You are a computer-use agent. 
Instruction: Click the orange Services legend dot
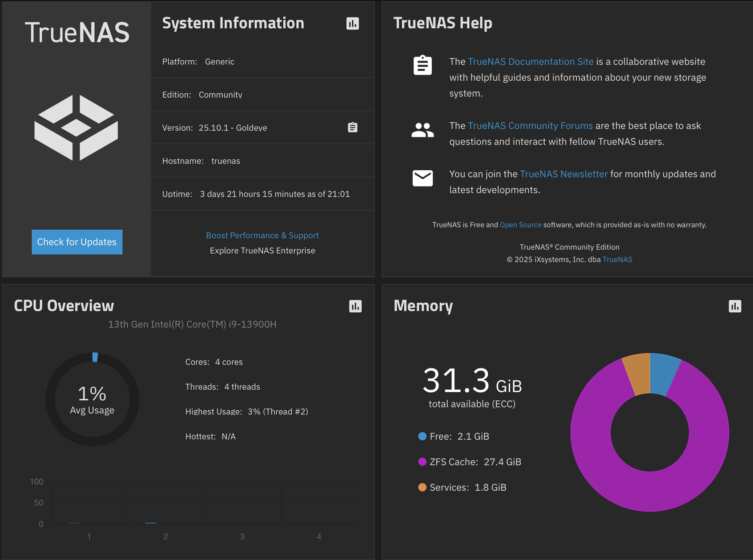(x=422, y=487)
